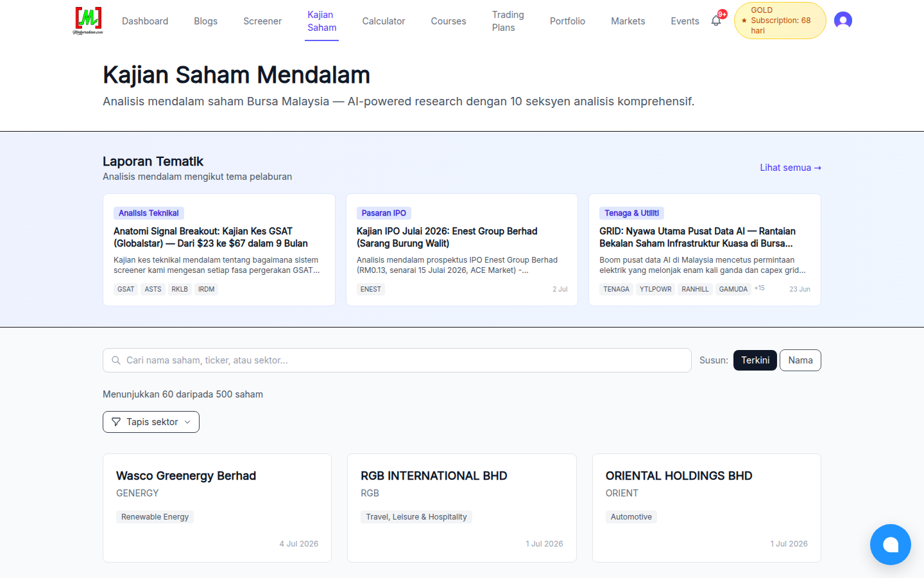Open the user profile avatar

[843, 21]
